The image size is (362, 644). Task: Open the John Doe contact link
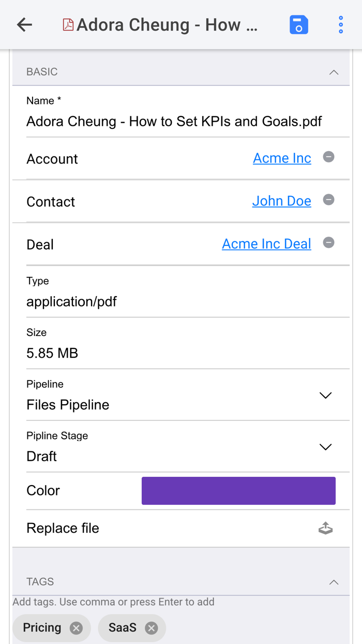pos(281,201)
